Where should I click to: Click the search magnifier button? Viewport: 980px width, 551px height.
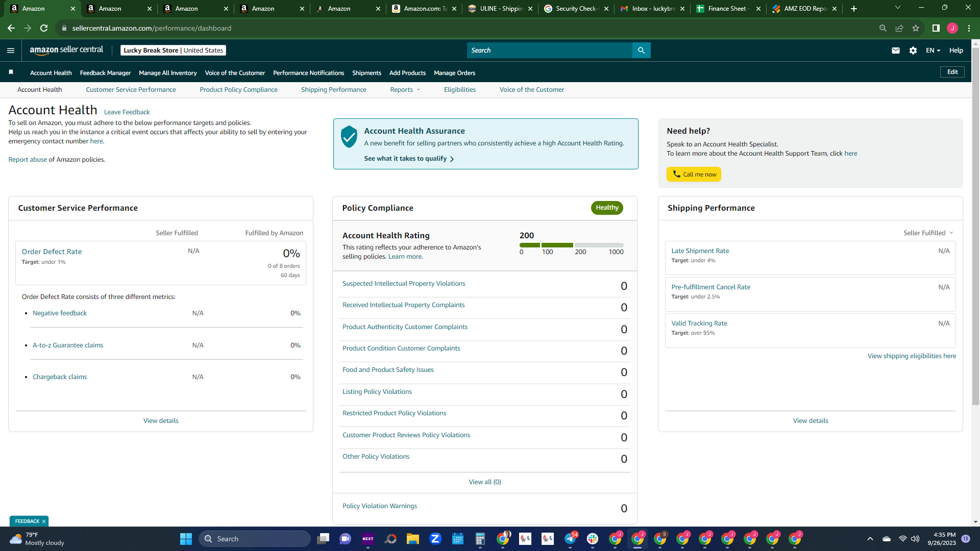(x=642, y=50)
